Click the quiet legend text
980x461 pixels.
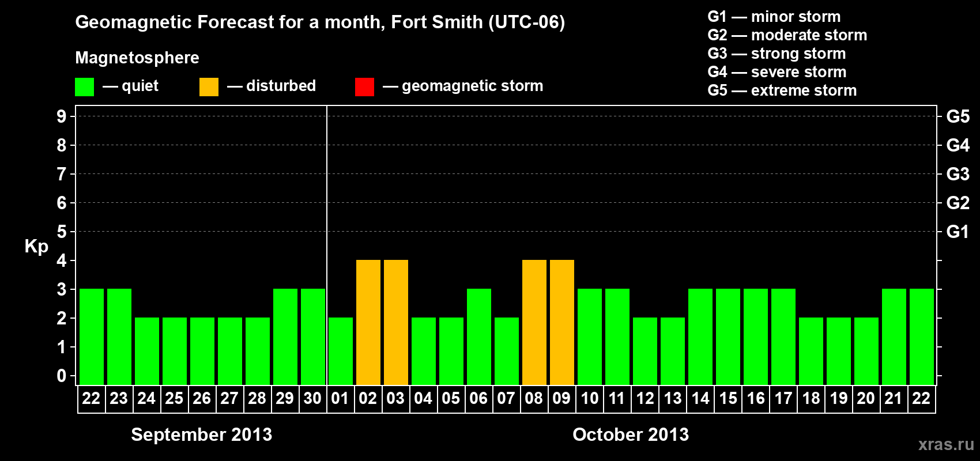140,86
